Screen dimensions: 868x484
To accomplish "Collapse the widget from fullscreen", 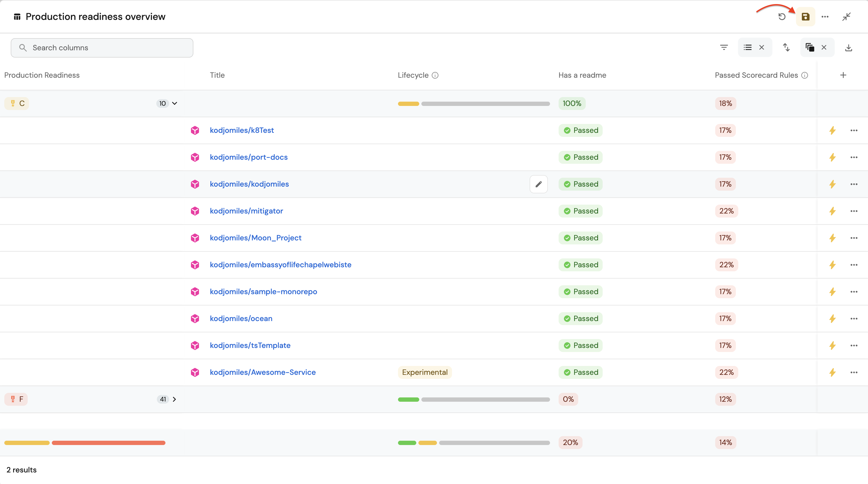I will pos(847,16).
